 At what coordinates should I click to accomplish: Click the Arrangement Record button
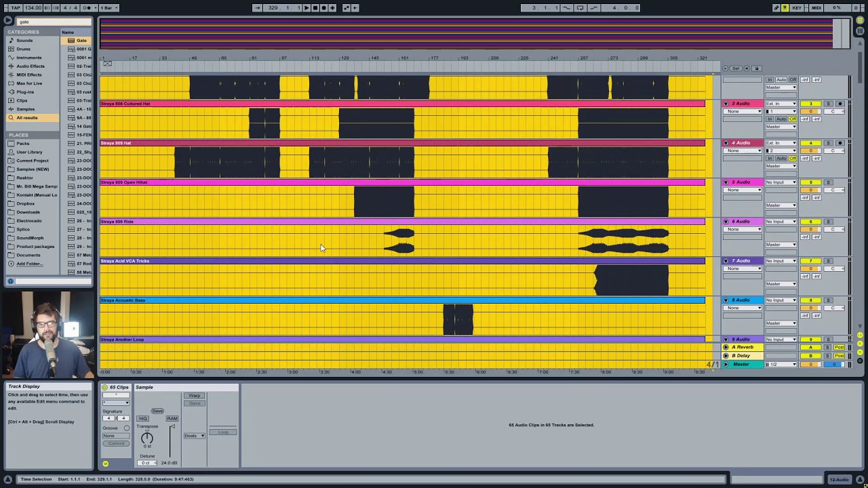click(323, 7)
